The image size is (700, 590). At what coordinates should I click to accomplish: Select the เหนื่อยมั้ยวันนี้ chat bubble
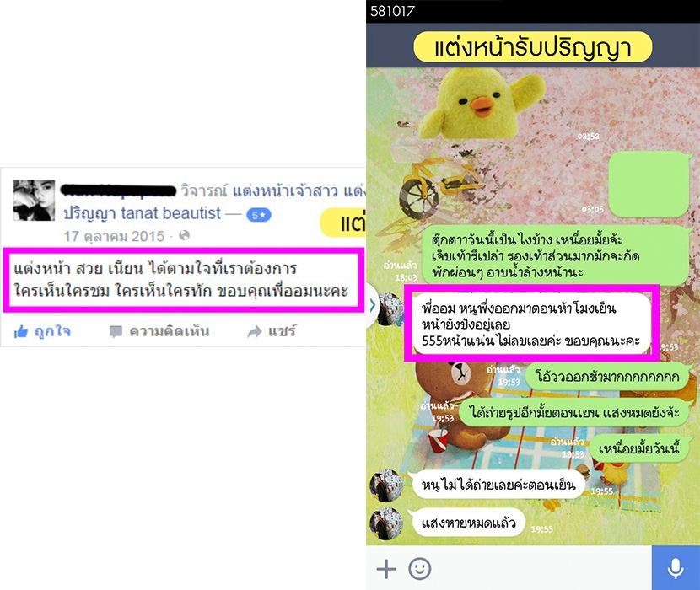[639, 448]
